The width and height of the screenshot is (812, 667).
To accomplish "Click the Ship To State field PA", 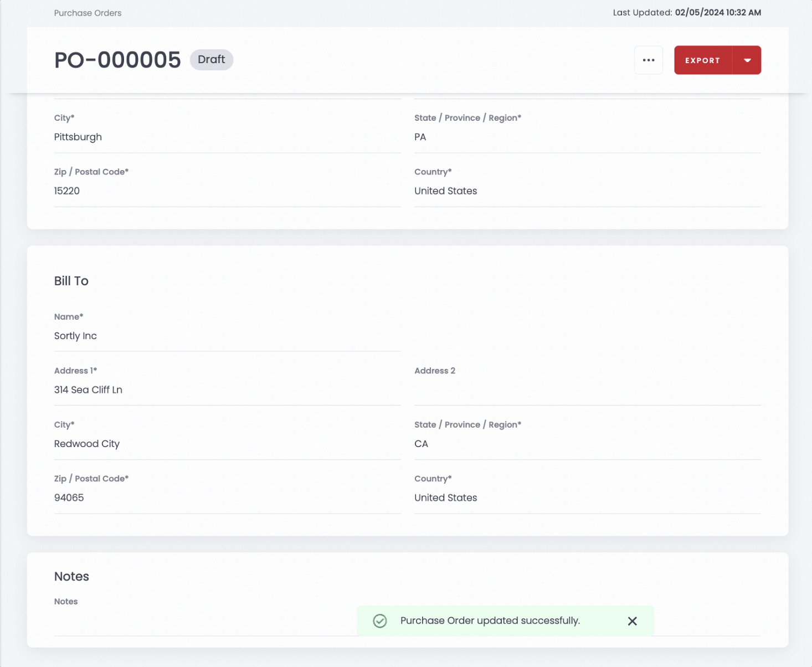I will [x=588, y=137].
